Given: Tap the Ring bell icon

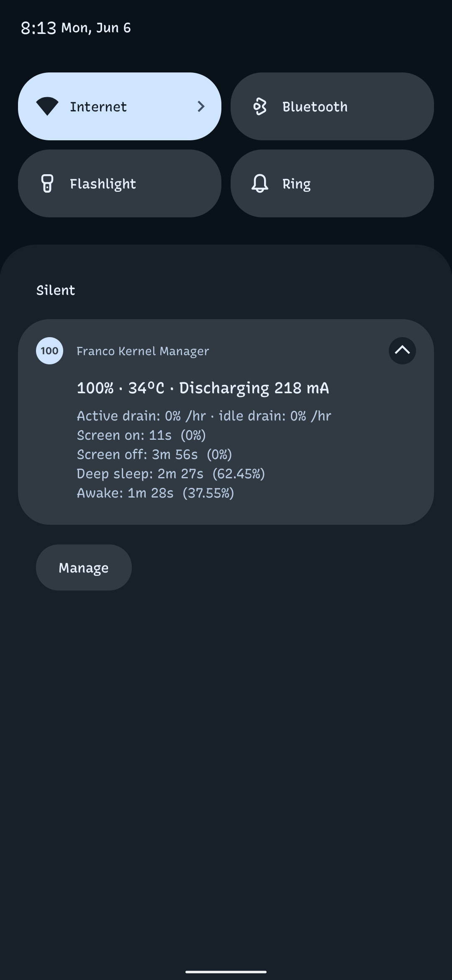Looking at the screenshot, I should (x=260, y=183).
